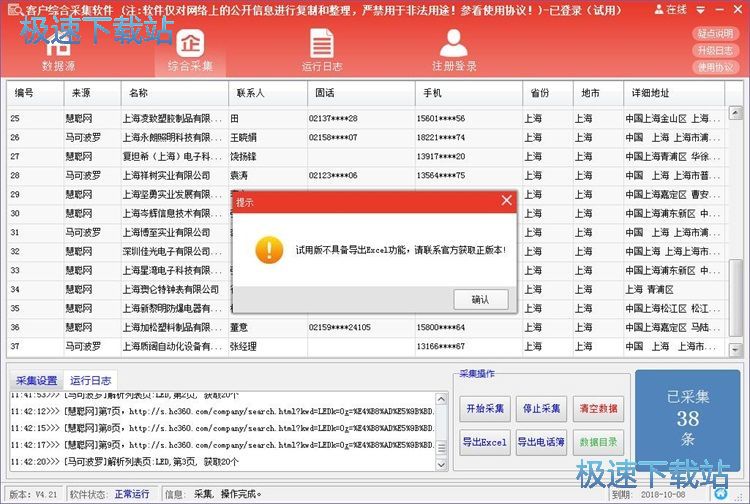Click the status bar home icon

(721, 493)
